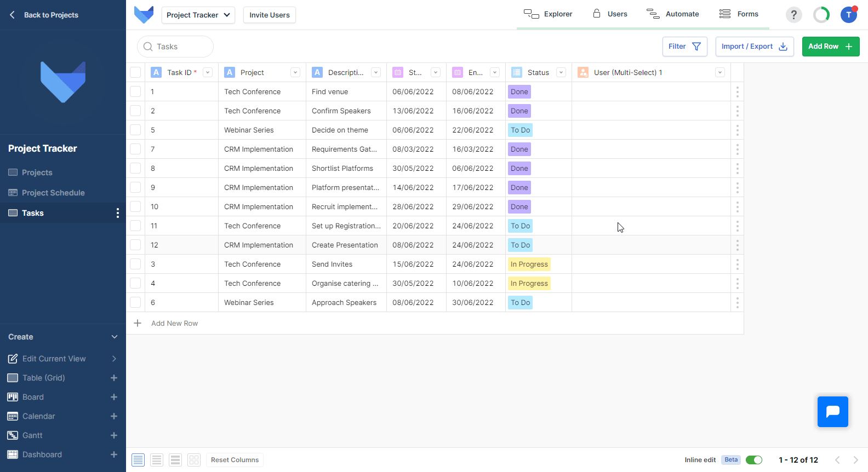Click the Tasks search field

click(175, 47)
